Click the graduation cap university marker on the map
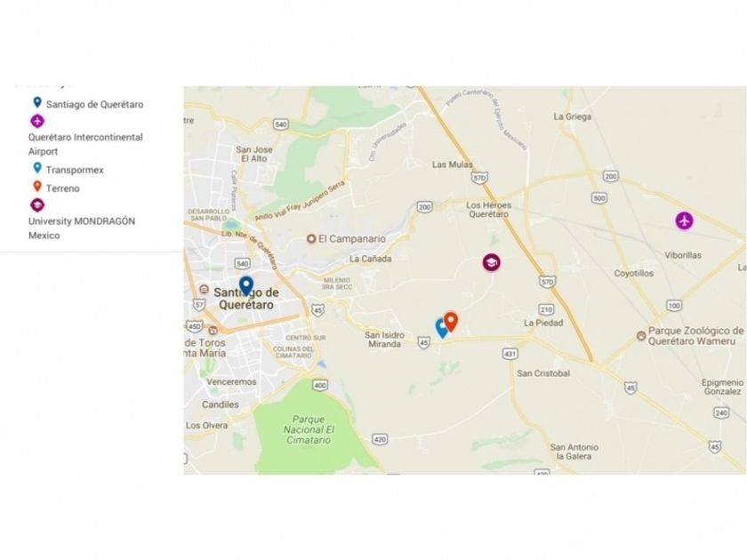Image resolution: width=747 pixels, height=560 pixels. click(x=491, y=262)
